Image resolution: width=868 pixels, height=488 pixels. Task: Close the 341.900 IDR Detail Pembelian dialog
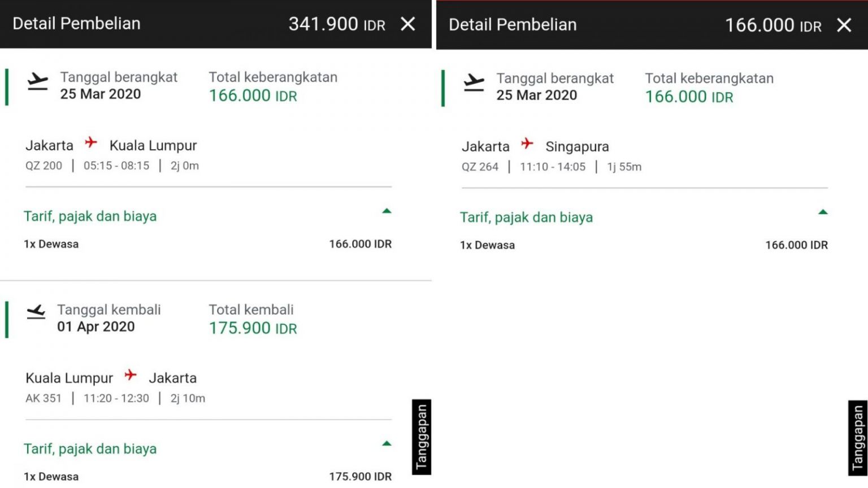click(408, 24)
